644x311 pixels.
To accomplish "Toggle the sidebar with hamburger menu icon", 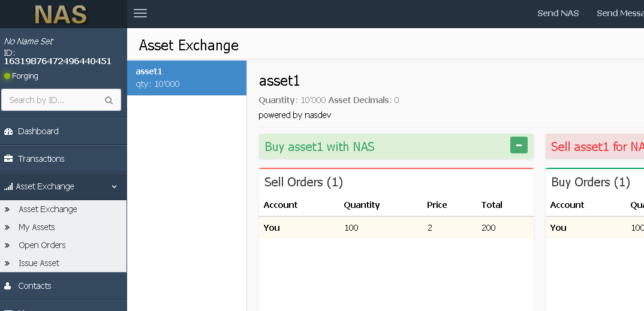I will click(x=140, y=13).
